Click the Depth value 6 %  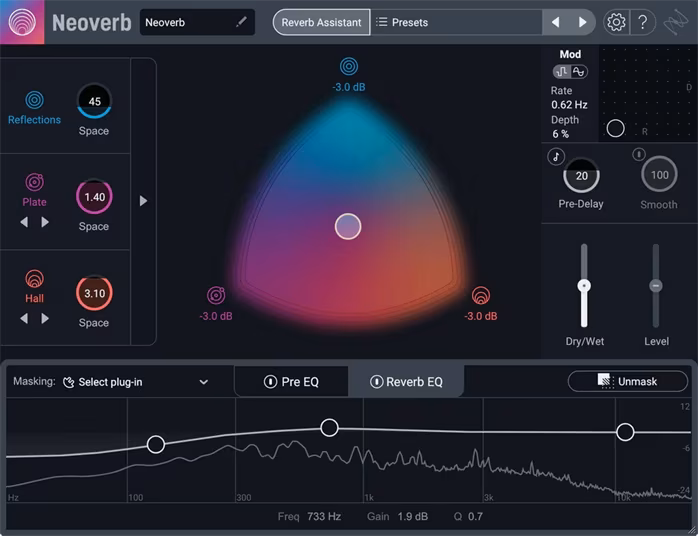click(x=560, y=134)
